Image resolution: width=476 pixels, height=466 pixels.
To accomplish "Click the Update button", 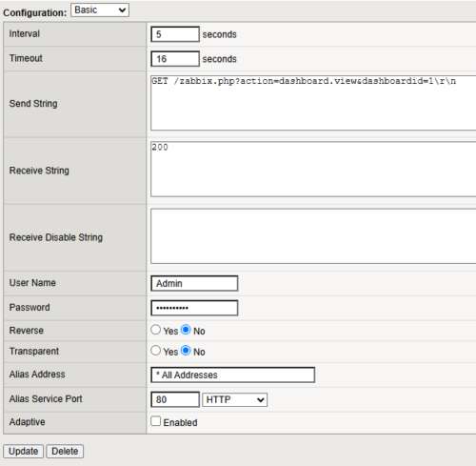I will click(23, 451).
